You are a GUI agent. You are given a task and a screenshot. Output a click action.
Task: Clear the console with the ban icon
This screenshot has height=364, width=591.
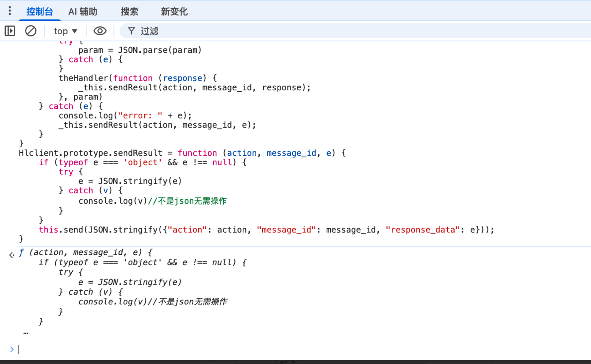point(31,31)
